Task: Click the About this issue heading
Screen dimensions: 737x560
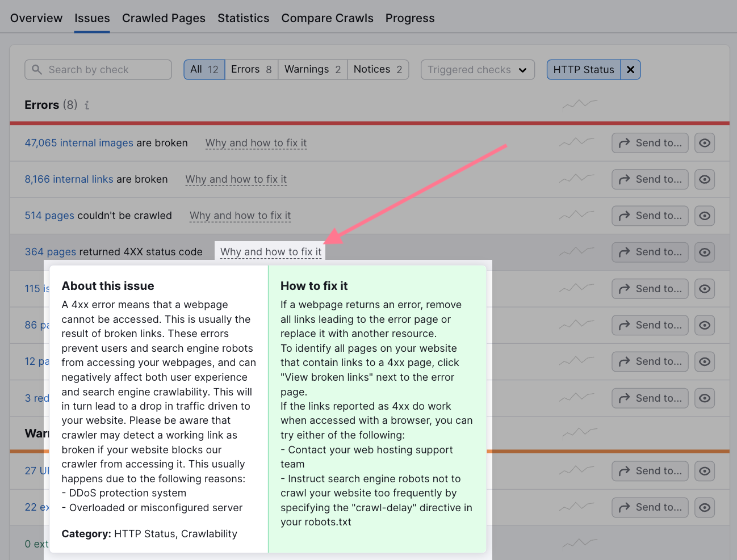Action: point(108,286)
